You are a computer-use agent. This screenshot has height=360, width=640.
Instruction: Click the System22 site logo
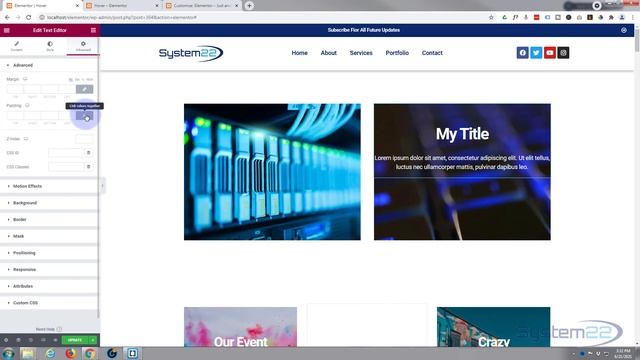point(191,53)
